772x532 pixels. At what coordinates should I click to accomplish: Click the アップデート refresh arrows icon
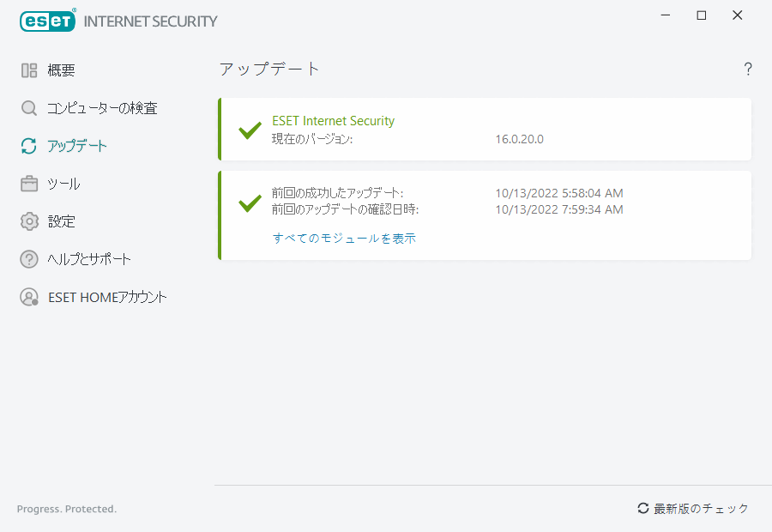pos(29,146)
